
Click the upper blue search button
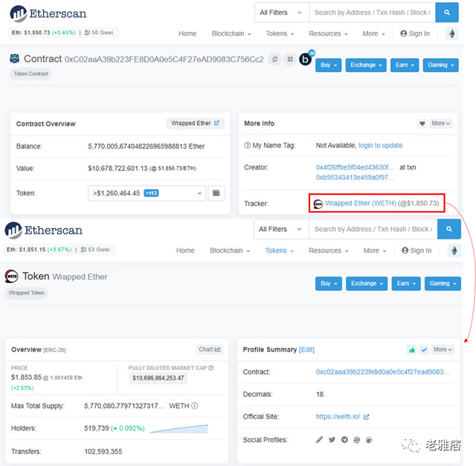pyautogui.click(x=447, y=13)
